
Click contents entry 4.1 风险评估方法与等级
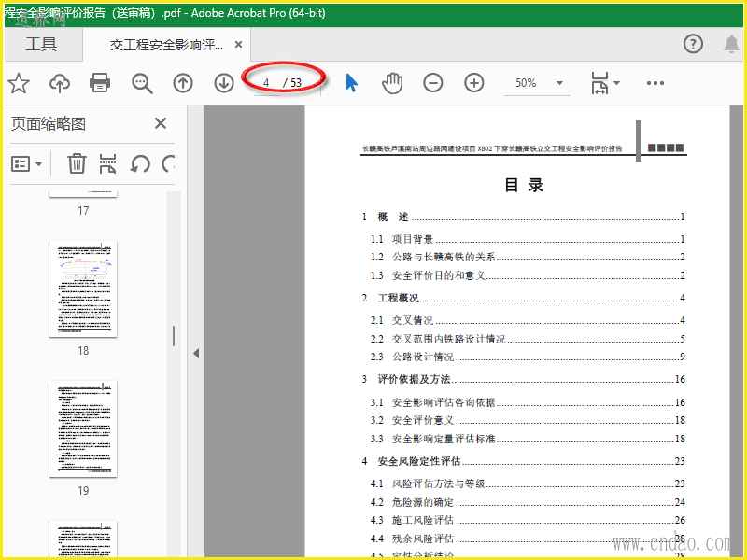(528, 483)
